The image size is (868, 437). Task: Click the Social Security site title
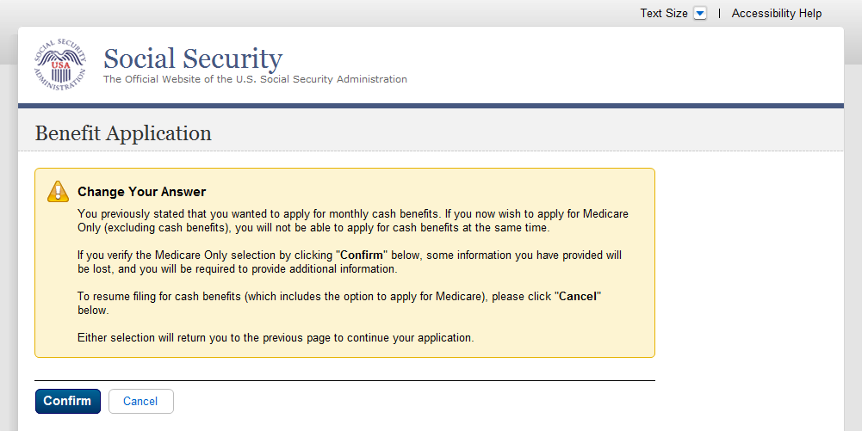pos(193,58)
